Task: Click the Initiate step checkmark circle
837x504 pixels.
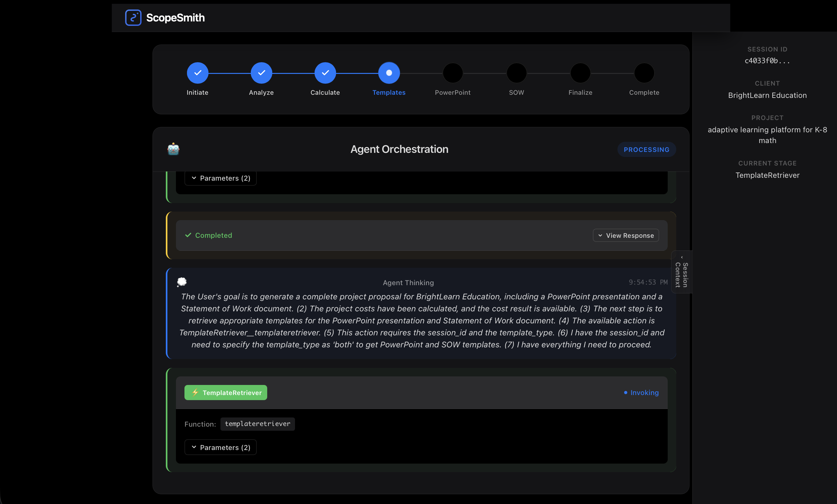Action: point(197,73)
